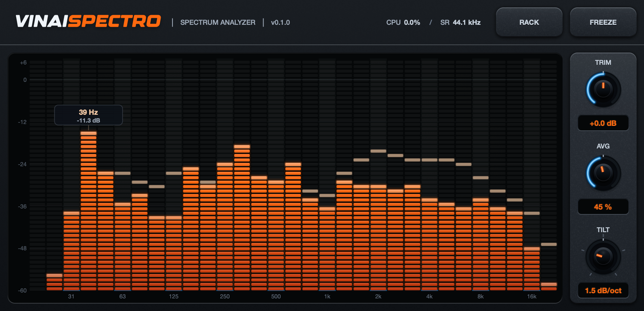Click the 31 frequency axis label

pos(71,297)
